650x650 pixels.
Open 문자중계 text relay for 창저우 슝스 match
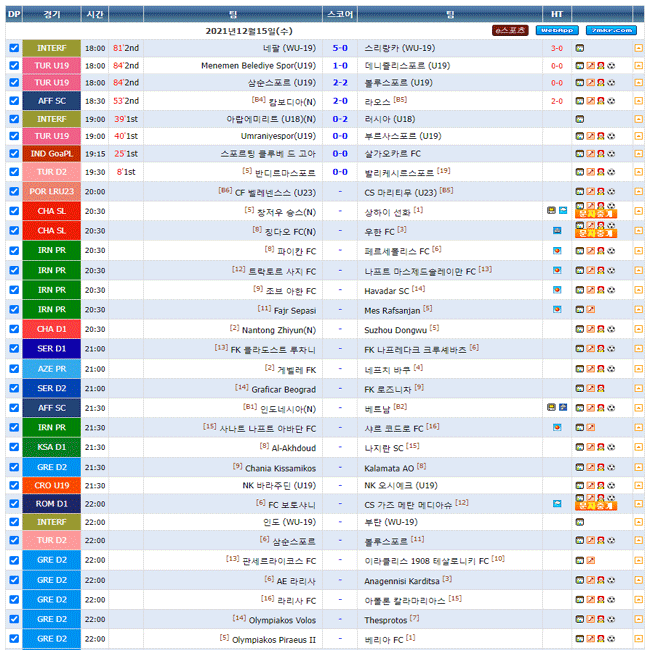coord(596,214)
